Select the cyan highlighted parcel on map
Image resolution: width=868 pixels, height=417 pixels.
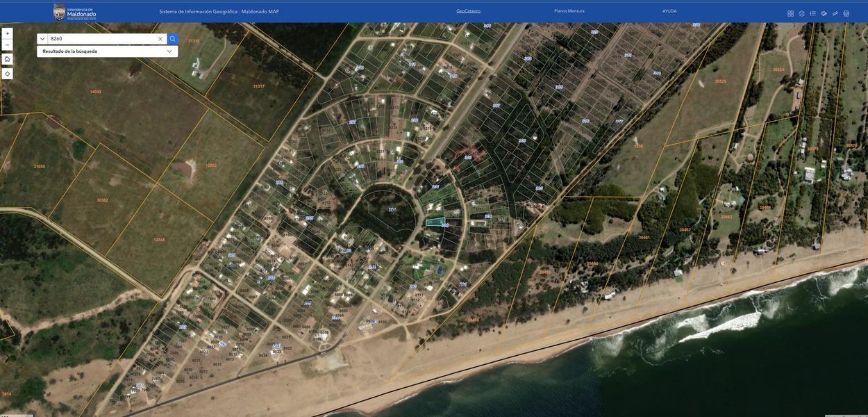435,222
